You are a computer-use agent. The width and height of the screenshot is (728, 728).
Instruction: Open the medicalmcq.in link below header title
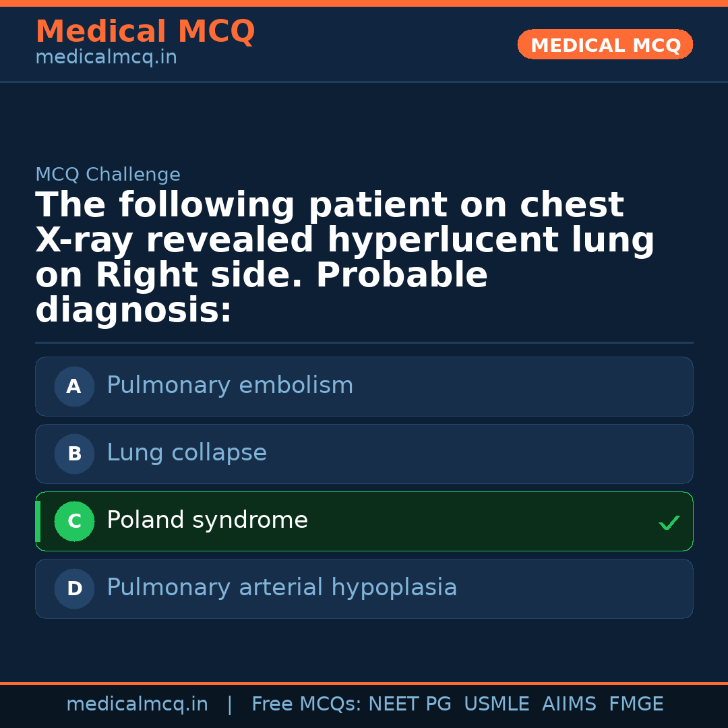106,58
